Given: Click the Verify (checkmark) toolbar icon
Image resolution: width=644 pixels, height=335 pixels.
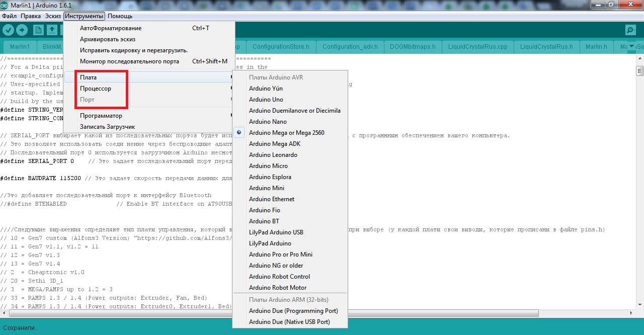Looking at the screenshot, I should (8, 30).
